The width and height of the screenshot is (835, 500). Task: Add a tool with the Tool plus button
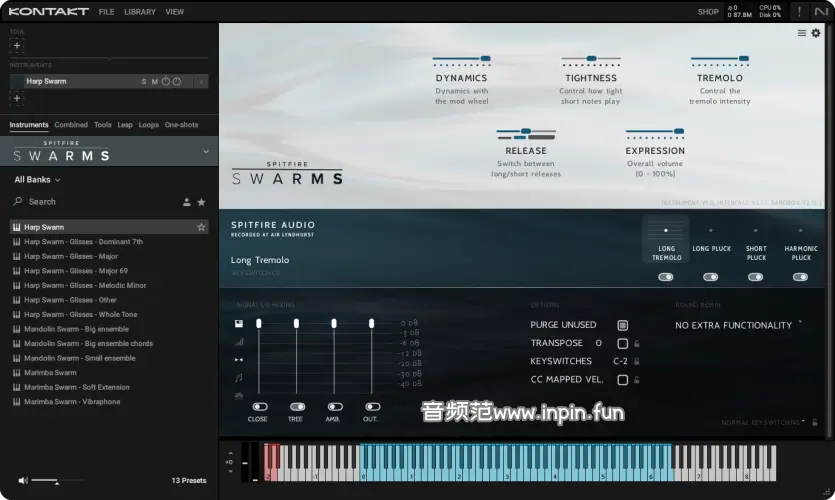[17, 45]
